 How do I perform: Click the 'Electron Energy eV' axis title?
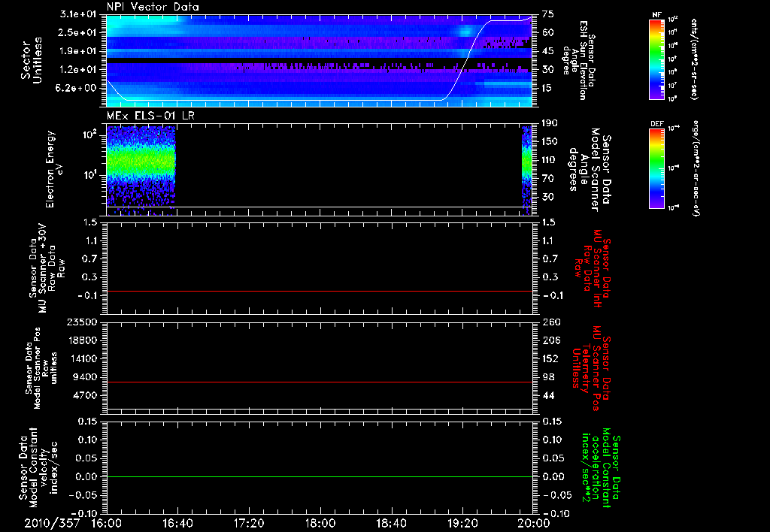53,169
